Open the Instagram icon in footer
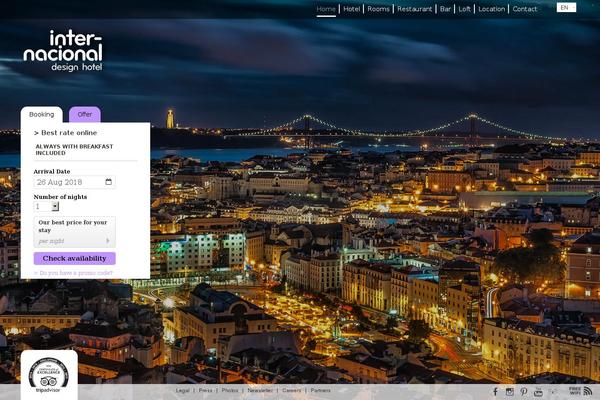Image resolution: width=600 pixels, height=400 pixels. coord(510,391)
